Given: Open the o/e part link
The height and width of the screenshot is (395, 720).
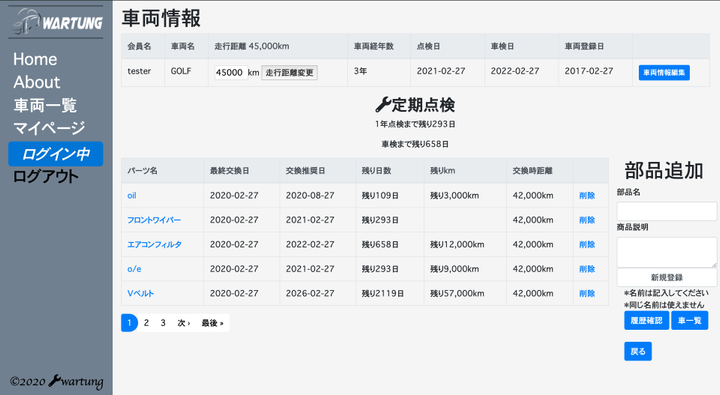Looking at the screenshot, I should tap(134, 269).
